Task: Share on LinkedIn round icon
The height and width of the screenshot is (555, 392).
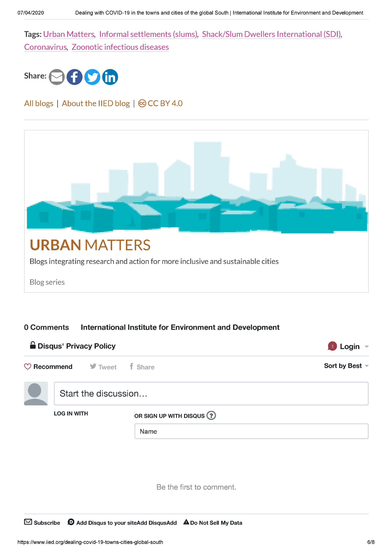Action: pyautogui.click(x=110, y=77)
